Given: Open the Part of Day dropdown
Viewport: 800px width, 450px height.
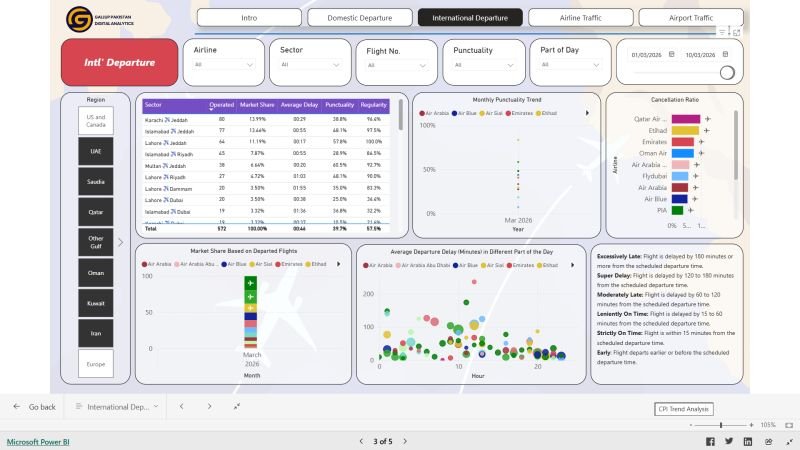Looking at the screenshot, I should click(570, 64).
